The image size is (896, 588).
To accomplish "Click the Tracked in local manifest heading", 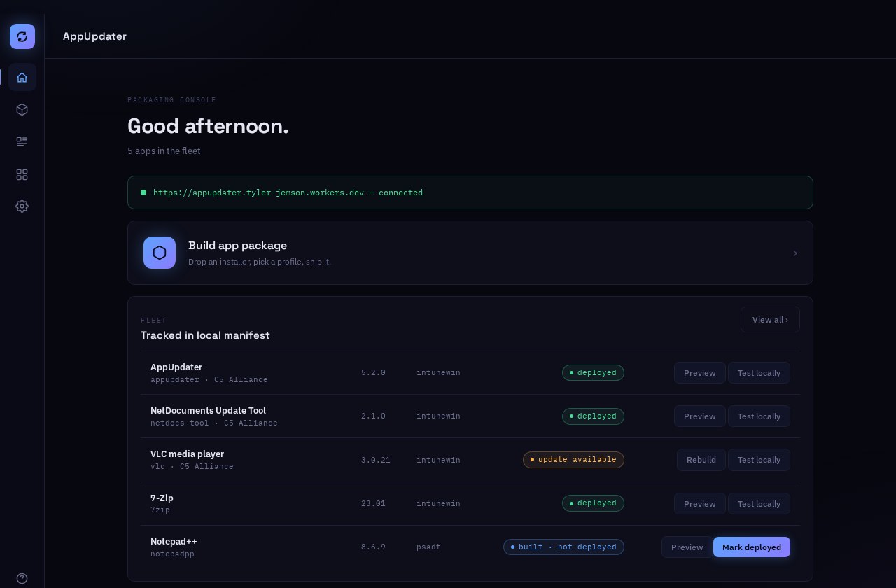I will pos(205,335).
